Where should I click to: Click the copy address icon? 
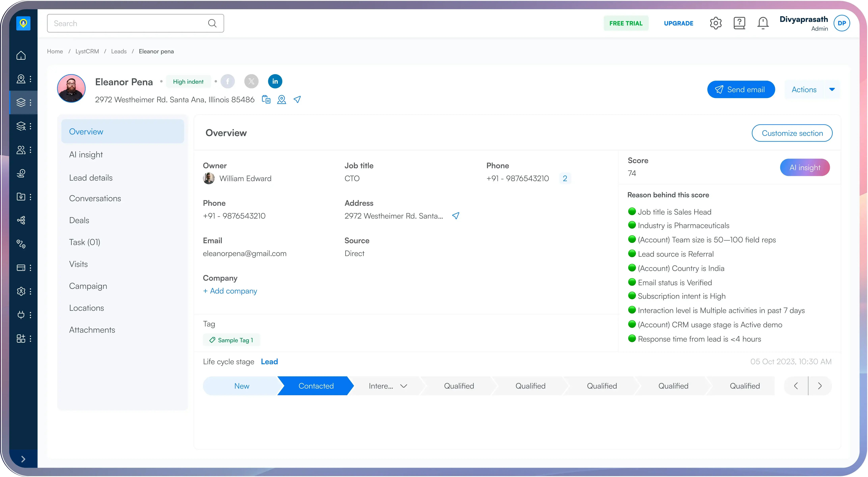tap(266, 100)
